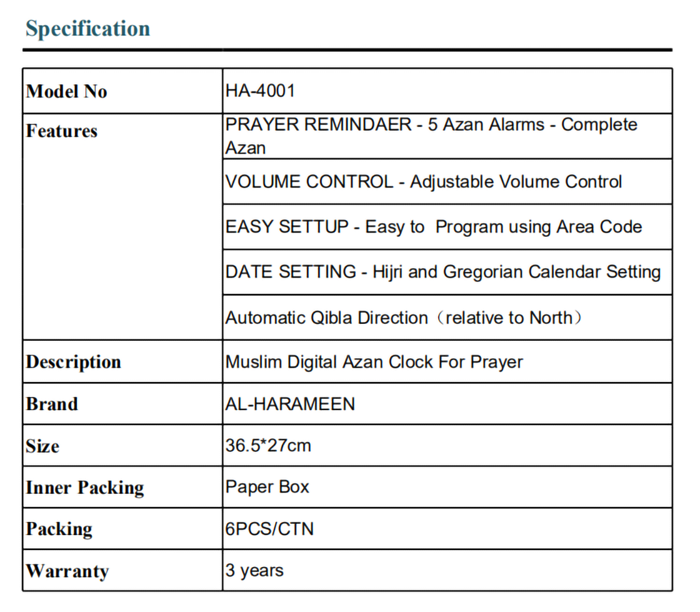Click the Specification heading
Screen dimensions: 700x612
[87, 29]
